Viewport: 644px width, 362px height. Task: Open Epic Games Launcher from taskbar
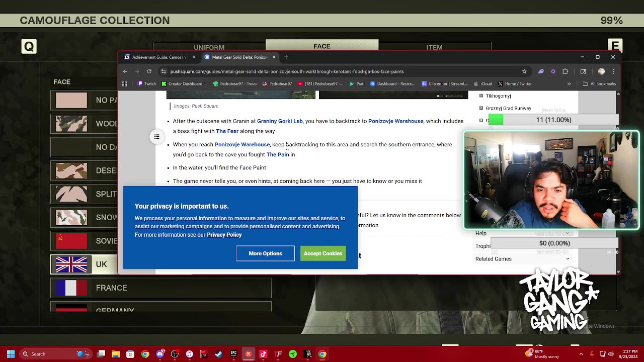pyautogui.click(x=233, y=354)
